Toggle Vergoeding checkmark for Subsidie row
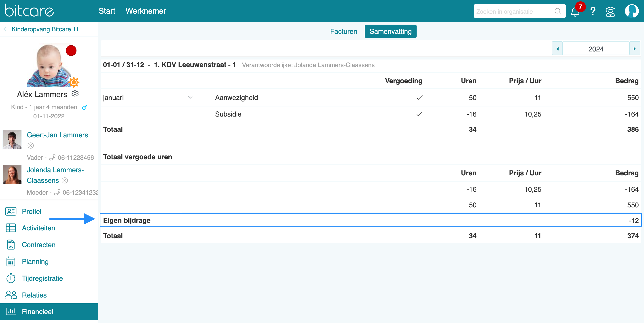 point(419,114)
